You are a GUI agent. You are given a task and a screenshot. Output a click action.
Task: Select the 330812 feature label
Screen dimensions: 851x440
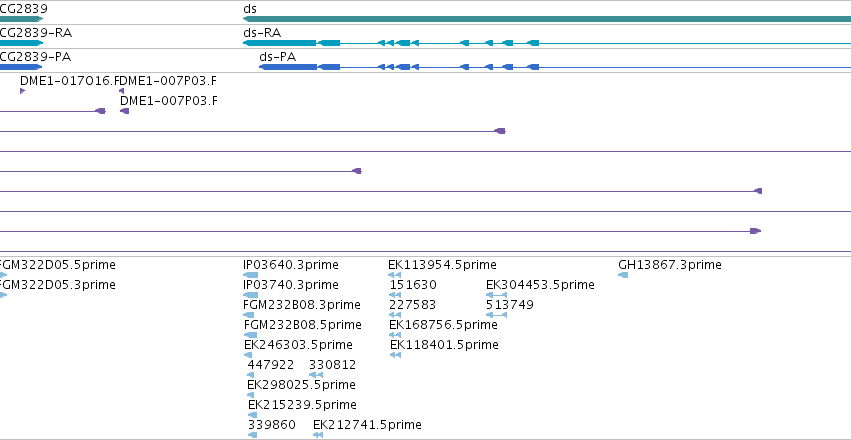click(x=333, y=365)
